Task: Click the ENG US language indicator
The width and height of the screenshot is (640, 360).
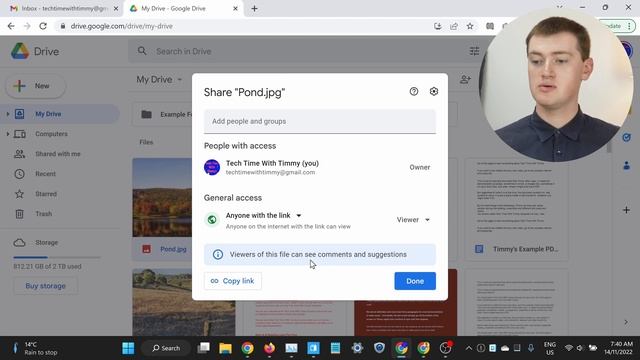Action: point(550,348)
